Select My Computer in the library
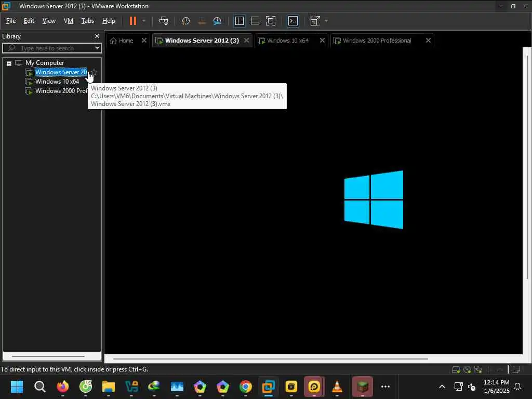This screenshot has width=532, height=399. tap(45, 63)
